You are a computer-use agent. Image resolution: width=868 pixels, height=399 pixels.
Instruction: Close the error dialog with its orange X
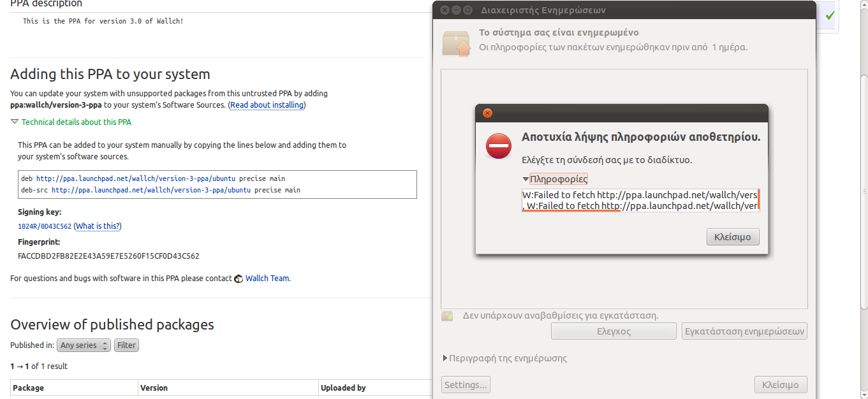[487, 113]
